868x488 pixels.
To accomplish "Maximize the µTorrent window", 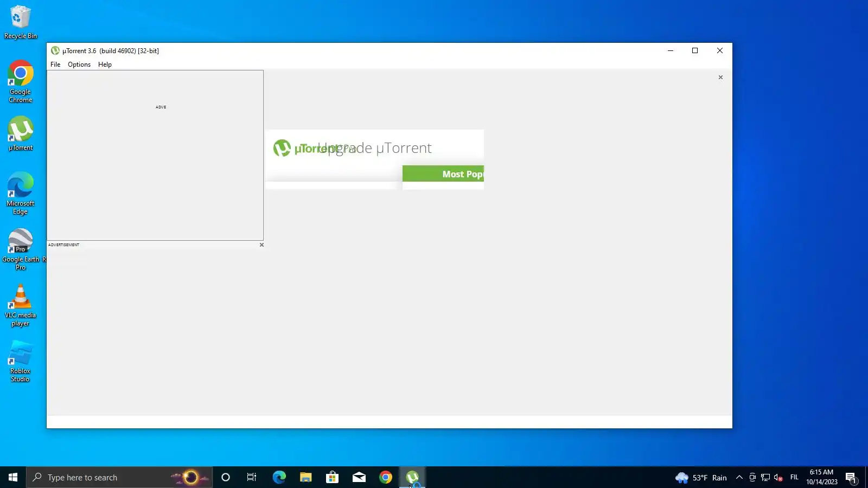I will click(x=695, y=50).
